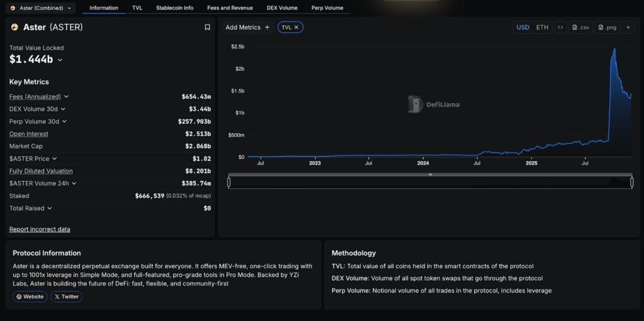Viewport: 644px width, 321px height.
Task: Expand $ASTER Price row
Action: [x=55, y=158]
